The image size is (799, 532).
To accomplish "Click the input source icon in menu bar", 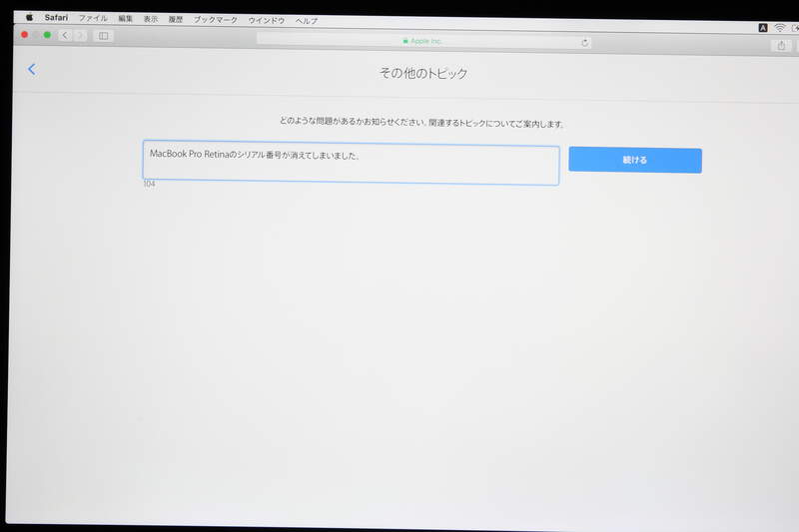I will click(x=763, y=27).
